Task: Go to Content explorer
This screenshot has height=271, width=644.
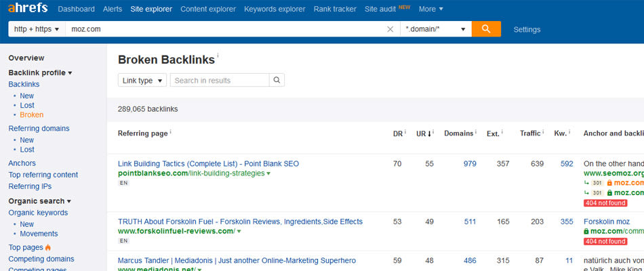Action: coord(208,9)
